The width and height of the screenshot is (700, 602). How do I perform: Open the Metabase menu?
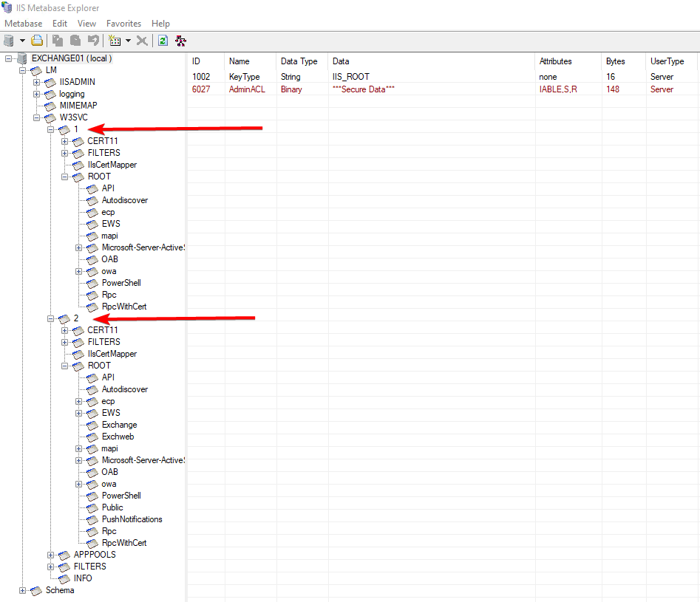[24, 24]
